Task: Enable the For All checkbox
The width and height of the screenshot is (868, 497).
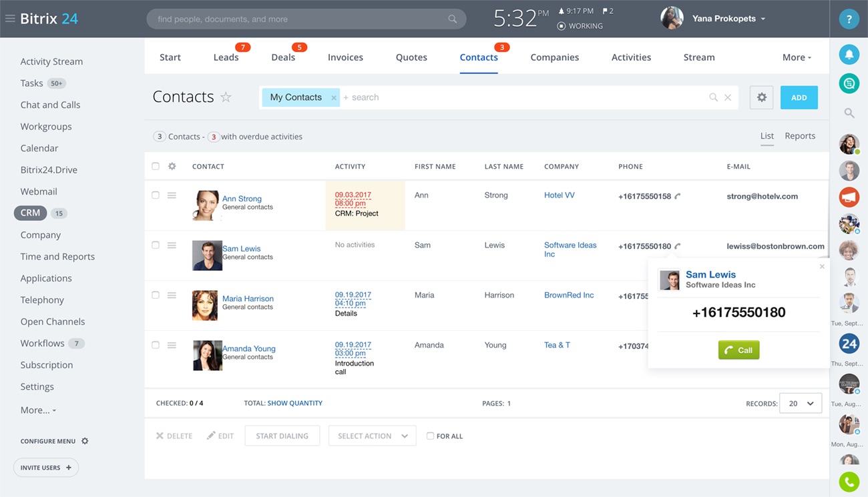Action: coord(430,436)
